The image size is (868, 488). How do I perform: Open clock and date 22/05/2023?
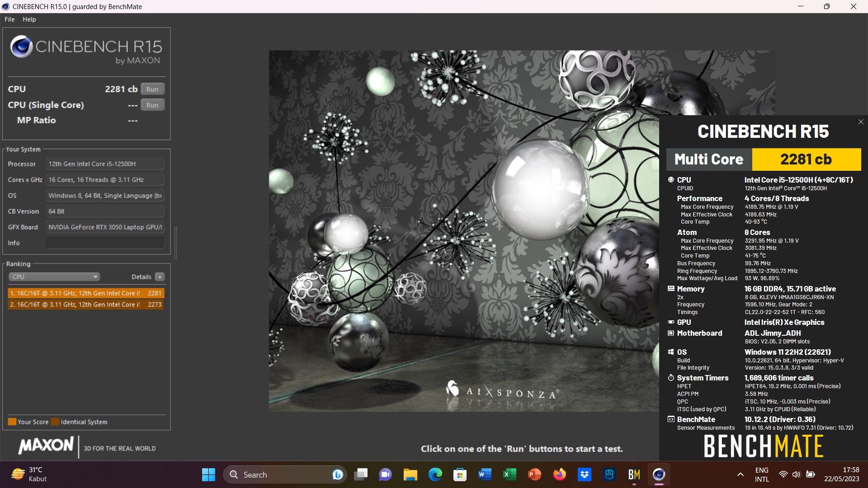[x=841, y=474]
